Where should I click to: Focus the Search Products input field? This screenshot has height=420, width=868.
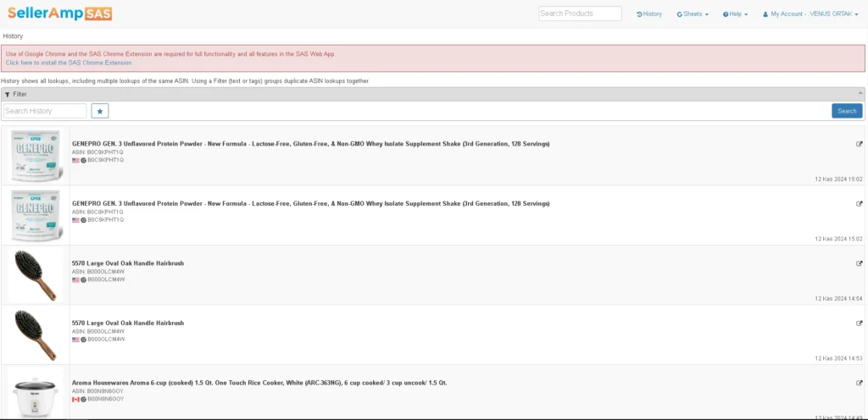(580, 14)
